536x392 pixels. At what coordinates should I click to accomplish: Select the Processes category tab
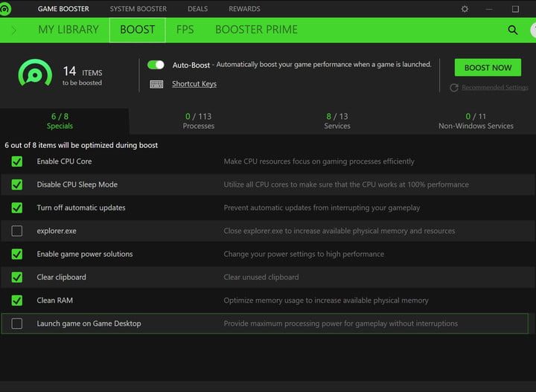199,121
